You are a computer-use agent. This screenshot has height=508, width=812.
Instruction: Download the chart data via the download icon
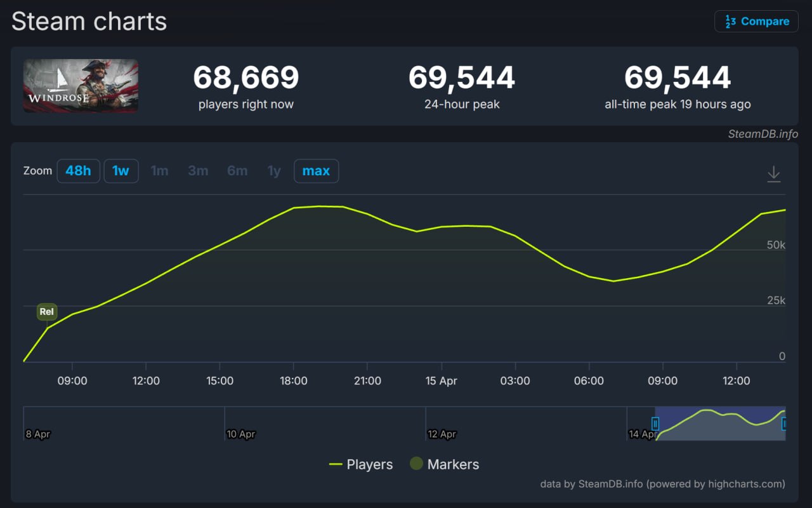coord(773,174)
